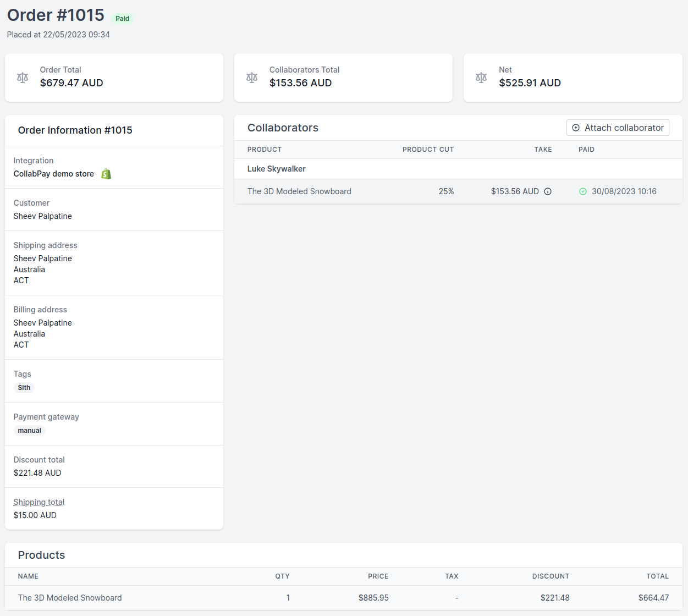Click the scales icon in Order Total card
The height and width of the screenshot is (616, 688).
point(23,78)
